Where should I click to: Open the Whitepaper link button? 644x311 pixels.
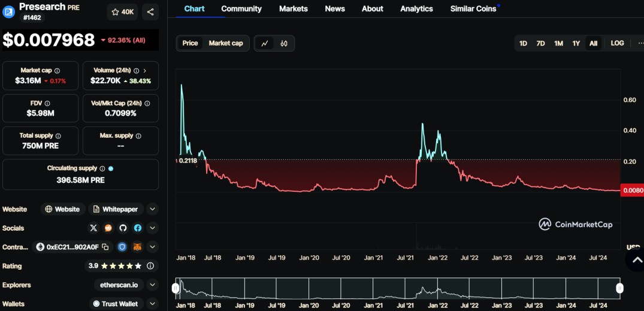click(x=116, y=209)
